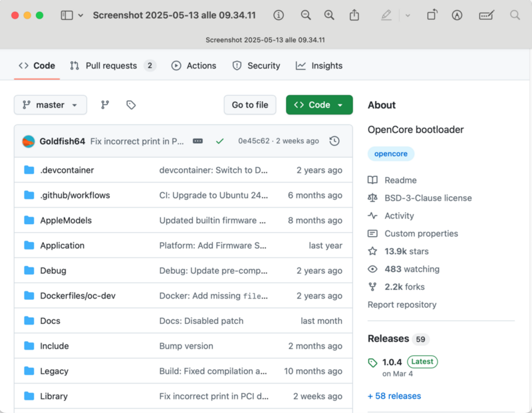Click the Debug row folder icon
532x413 pixels.
29,270
